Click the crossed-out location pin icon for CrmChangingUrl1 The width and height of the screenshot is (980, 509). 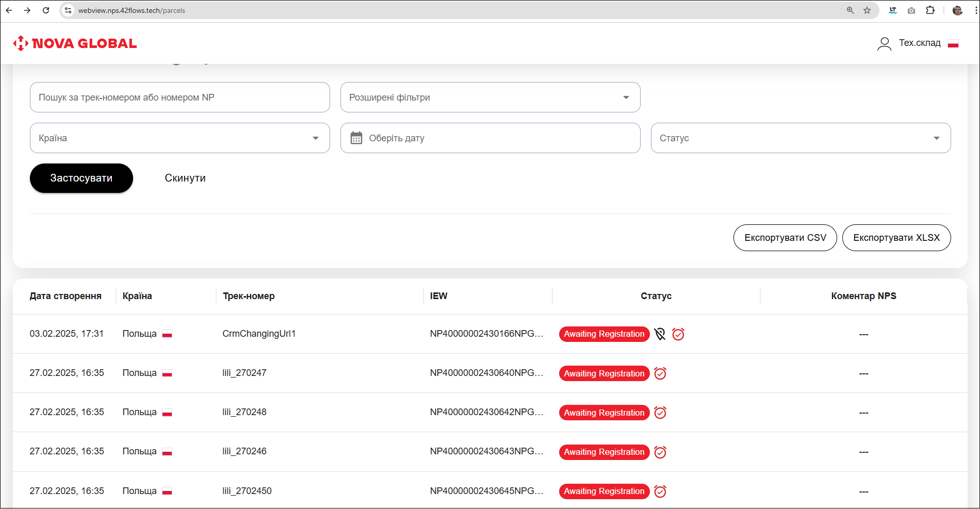pos(660,334)
